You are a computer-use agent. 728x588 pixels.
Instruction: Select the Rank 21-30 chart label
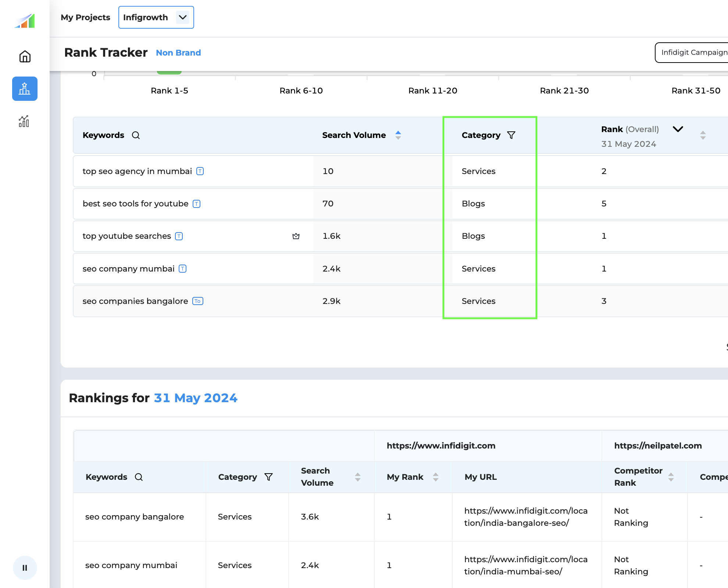tap(564, 91)
